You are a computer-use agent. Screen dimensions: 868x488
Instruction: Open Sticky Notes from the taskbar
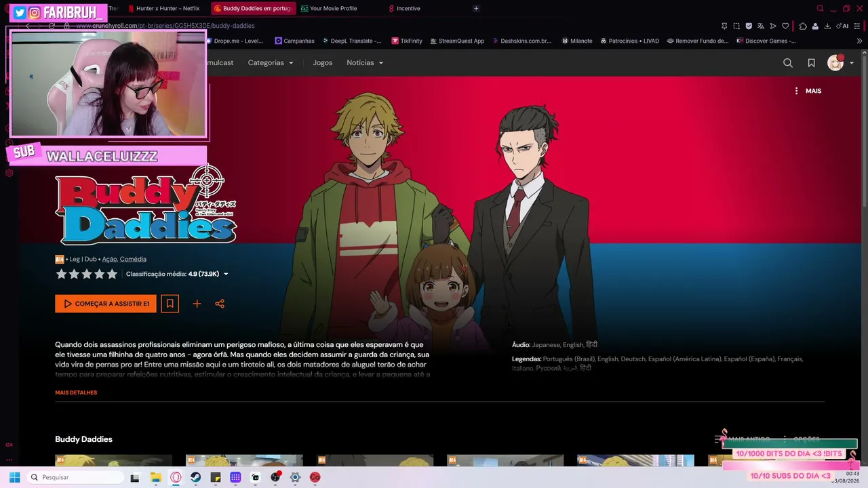click(216, 477)
